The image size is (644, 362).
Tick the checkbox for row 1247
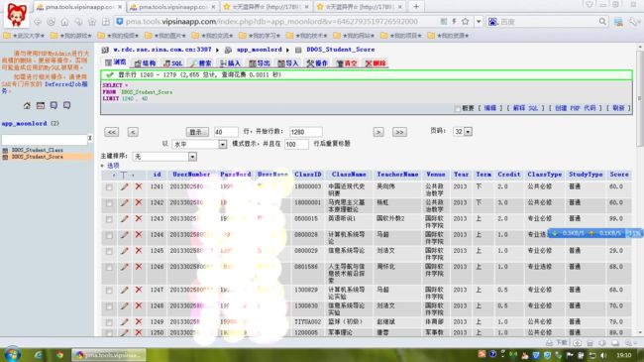[109, 291]
